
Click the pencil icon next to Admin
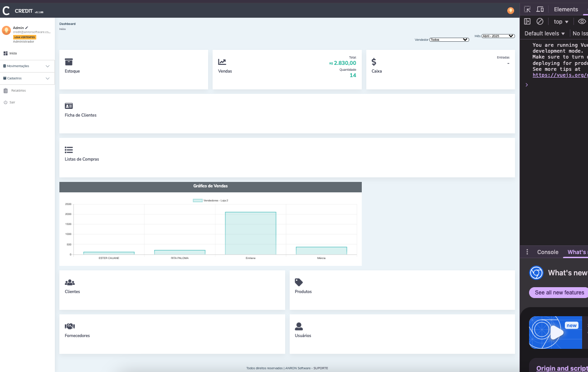click(27, 28)
